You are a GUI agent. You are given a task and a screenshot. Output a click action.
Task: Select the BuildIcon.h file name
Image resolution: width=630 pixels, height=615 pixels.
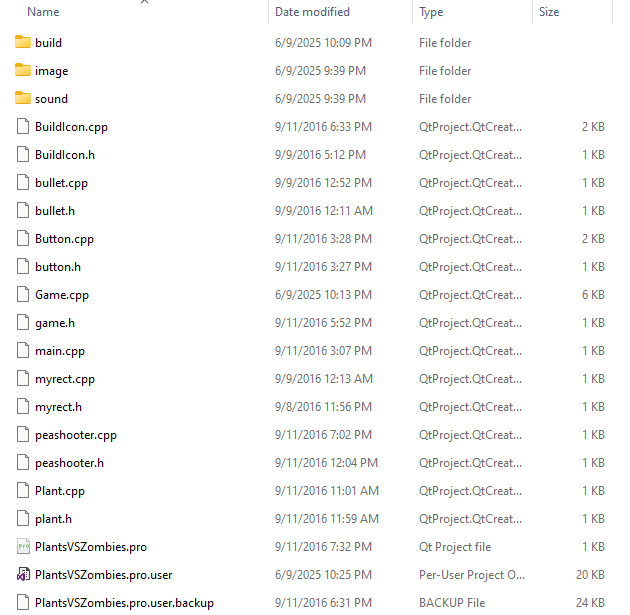click(x=65, y=155)
